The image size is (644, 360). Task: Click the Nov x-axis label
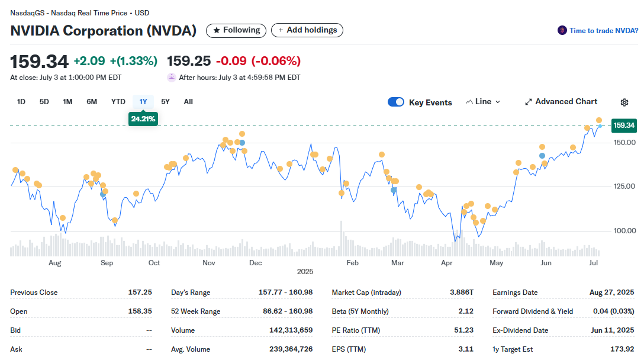click(x=208, y=263)
